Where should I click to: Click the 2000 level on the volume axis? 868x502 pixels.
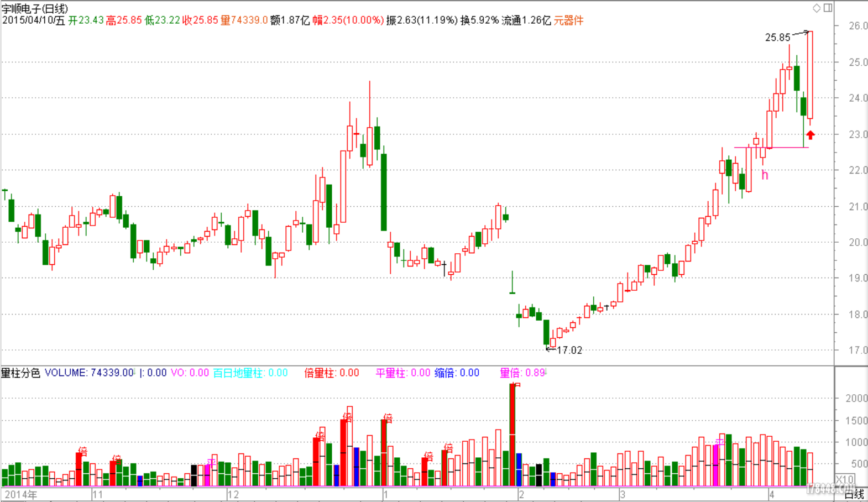tap(856, 398)
